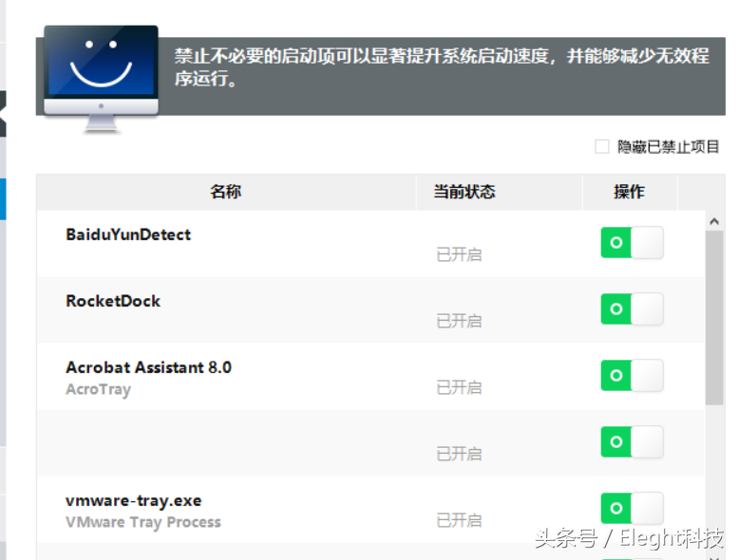Click the AcroTray subtitle text
This screenshot has width=738, height=560.
coord(99,389)
